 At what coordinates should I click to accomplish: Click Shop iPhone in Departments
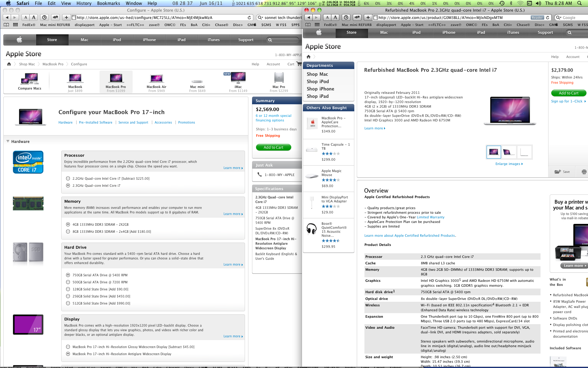tap(320, 89)
